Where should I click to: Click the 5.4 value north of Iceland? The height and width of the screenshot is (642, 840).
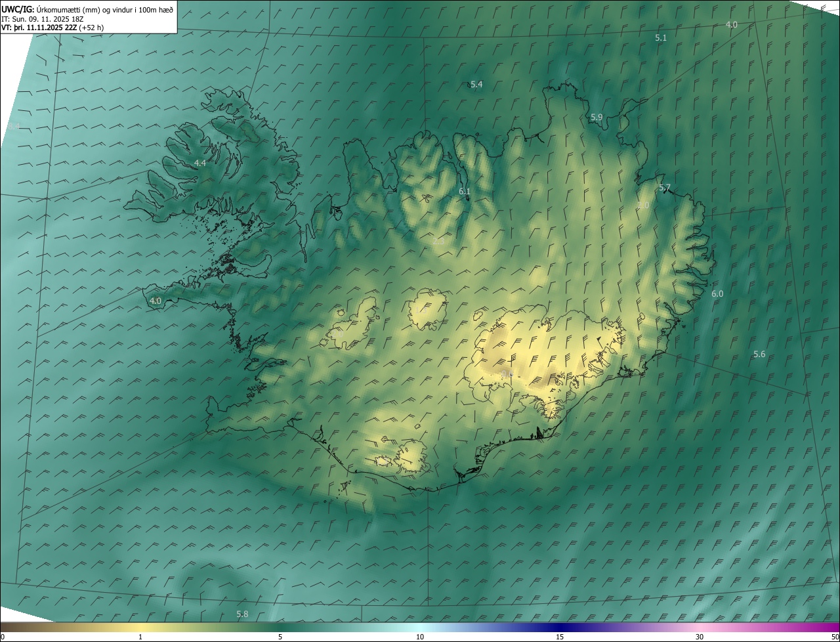tap(476, 84)
